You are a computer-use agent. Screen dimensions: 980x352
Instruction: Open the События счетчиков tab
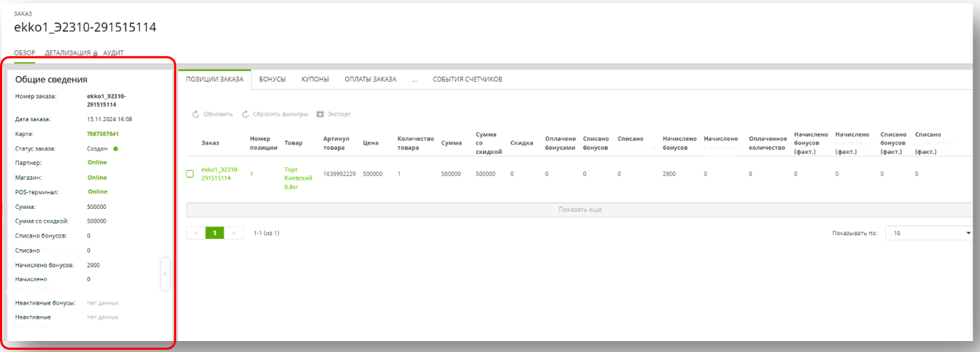[x=467, y=79]
